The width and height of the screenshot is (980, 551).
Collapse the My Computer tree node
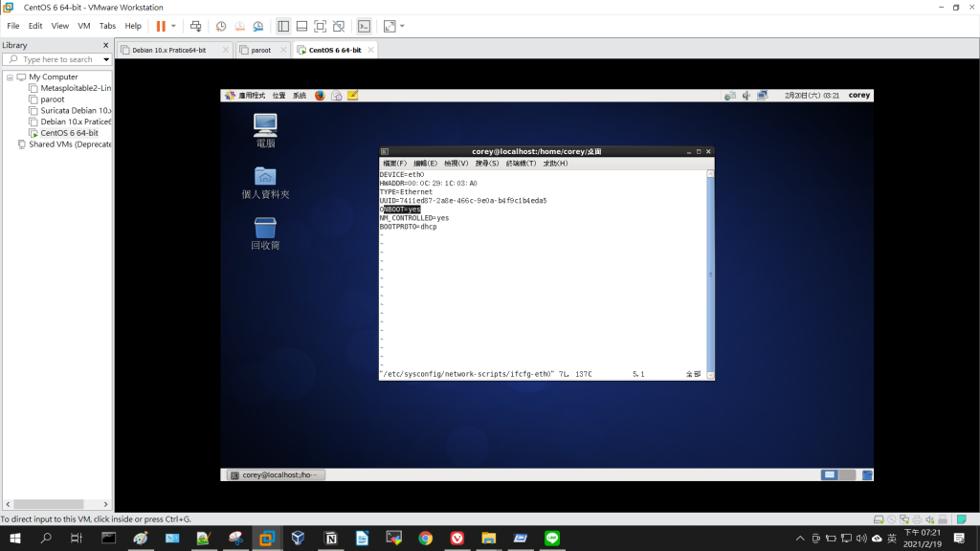(10, 77)
